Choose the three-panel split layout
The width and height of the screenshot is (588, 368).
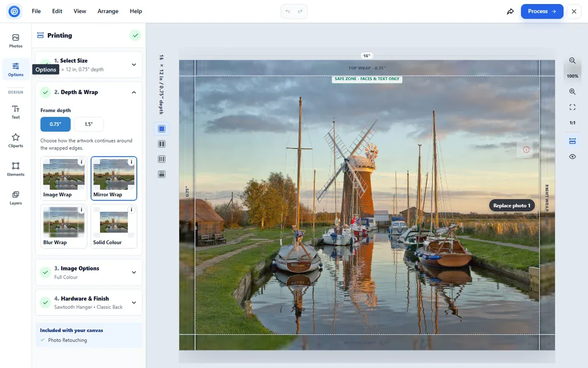coord(162,159)
